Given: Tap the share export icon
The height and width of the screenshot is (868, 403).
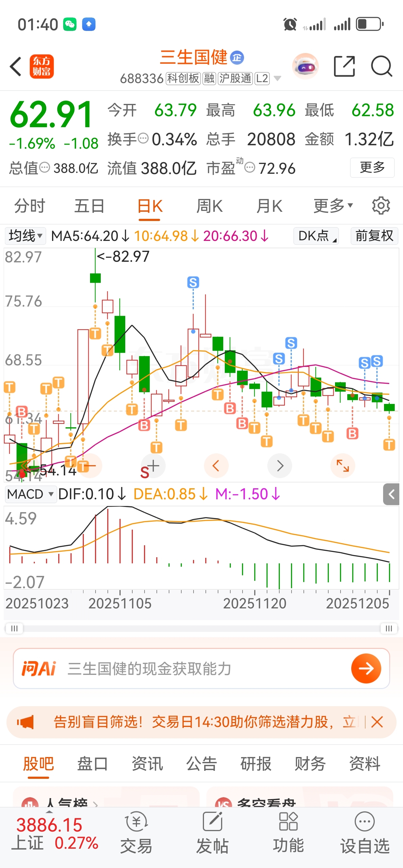Looking at the screenshot, I should [x=344, y=67].
